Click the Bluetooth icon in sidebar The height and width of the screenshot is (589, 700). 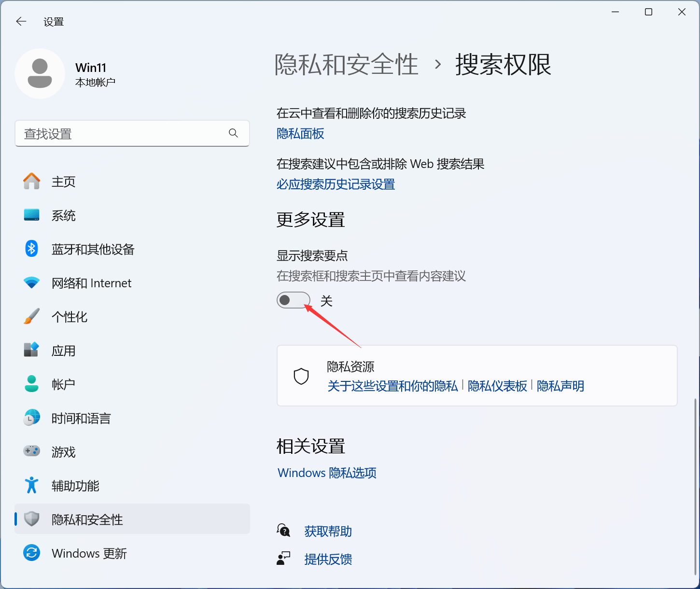click(x=32, y=249)
